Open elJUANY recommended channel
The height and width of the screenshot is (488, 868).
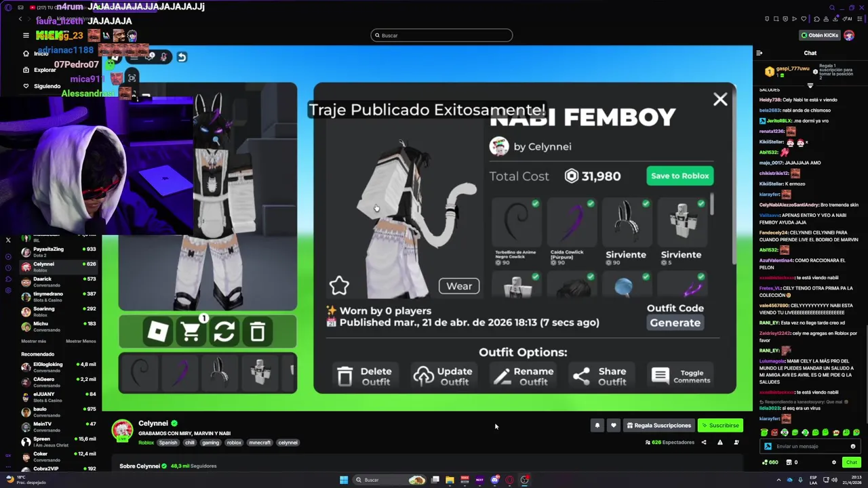pos(60,396)
